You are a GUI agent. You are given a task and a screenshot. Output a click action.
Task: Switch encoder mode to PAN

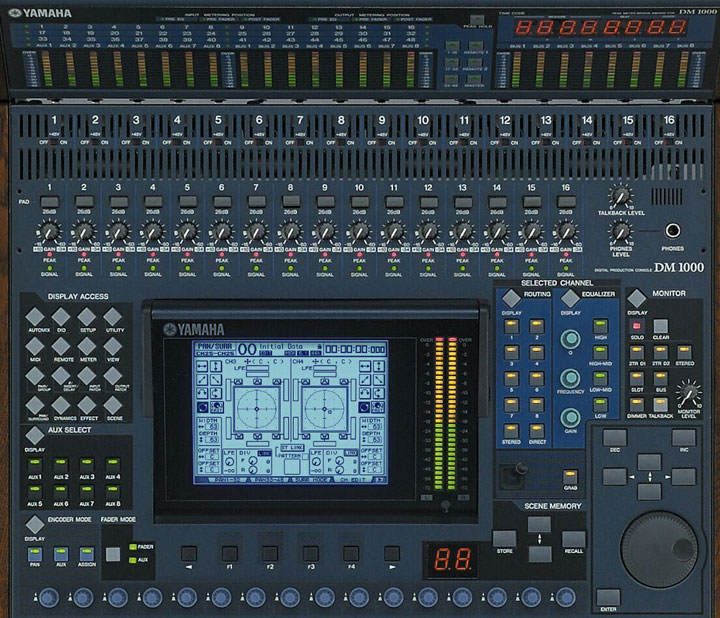click(36, 553)
